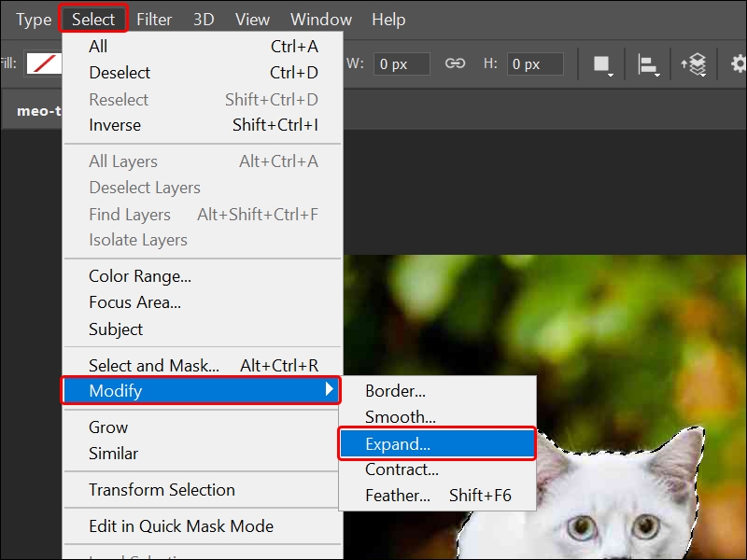
Task: Click inside the W width input field
Action: tap(402, 63)
